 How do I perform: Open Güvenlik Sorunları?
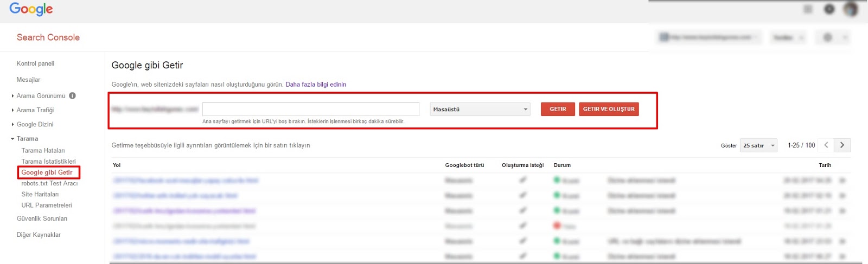pyautogui.click(x=42, y=218)
